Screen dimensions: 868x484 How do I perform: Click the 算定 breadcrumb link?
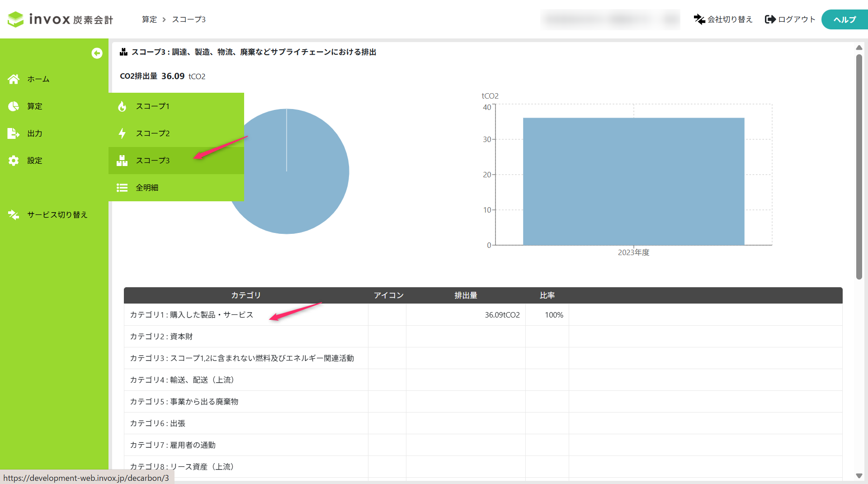[149, 19]
